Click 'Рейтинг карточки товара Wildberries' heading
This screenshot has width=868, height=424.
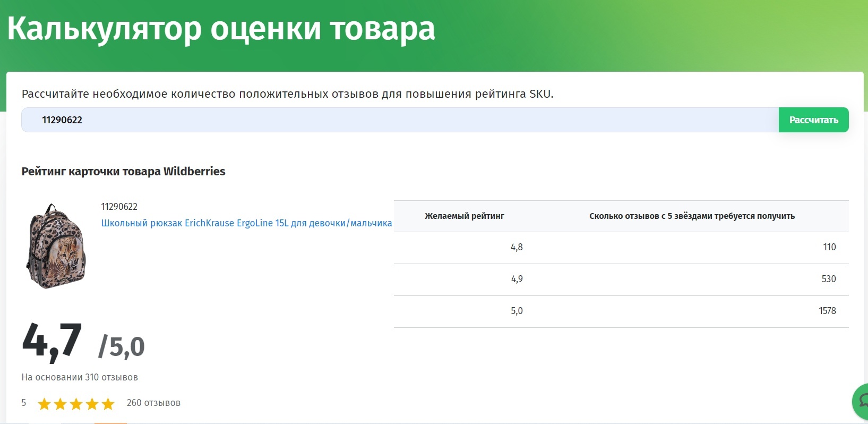point(123,172)
